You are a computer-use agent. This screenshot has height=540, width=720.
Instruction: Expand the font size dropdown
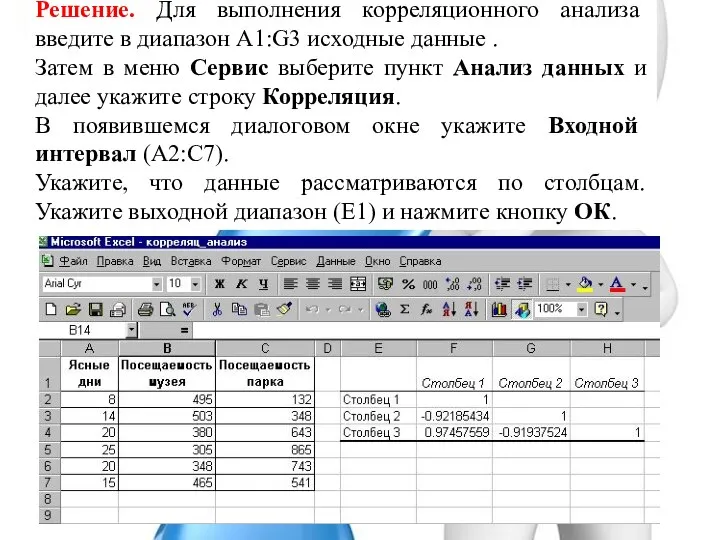pos(195,284)
